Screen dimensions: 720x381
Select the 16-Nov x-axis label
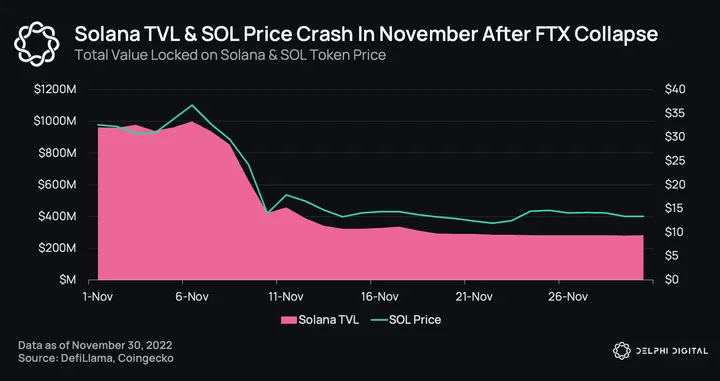pyautogui.click(x=379, y=297)
